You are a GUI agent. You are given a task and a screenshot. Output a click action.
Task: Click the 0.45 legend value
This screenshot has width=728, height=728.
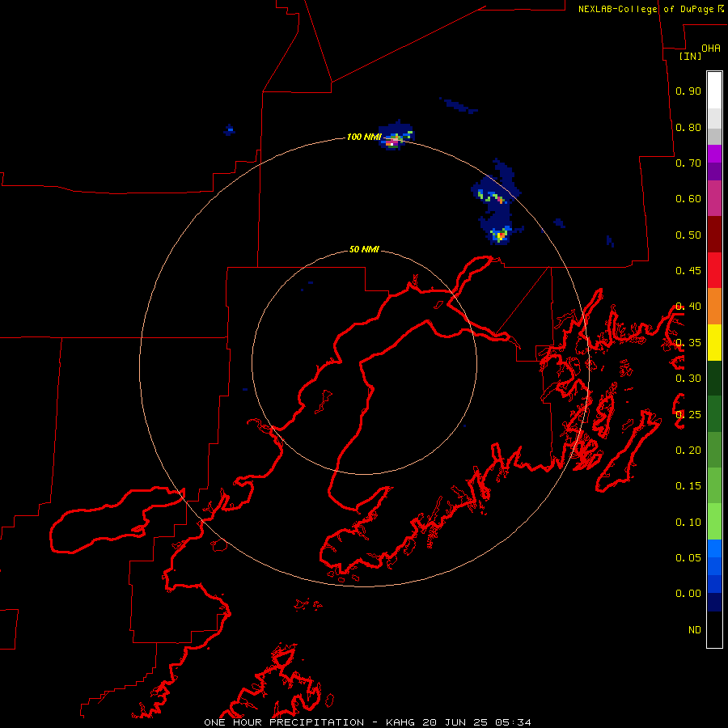coord(688,271)
